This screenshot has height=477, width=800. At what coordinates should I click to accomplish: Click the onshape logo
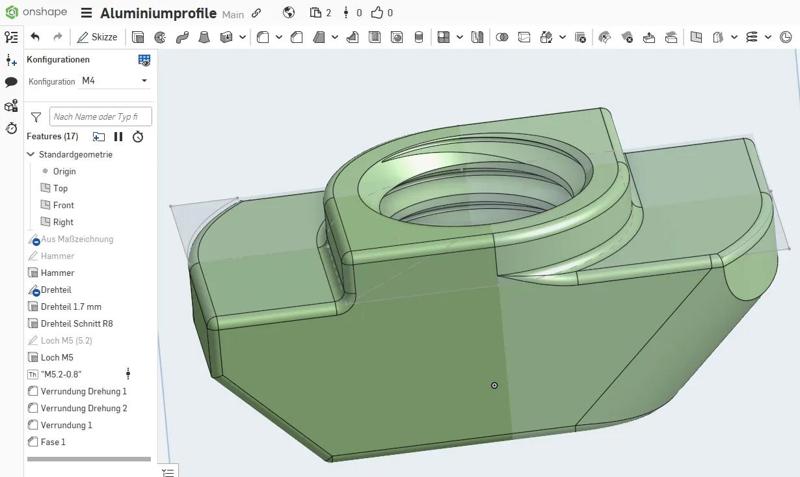(x=36, y=12)
